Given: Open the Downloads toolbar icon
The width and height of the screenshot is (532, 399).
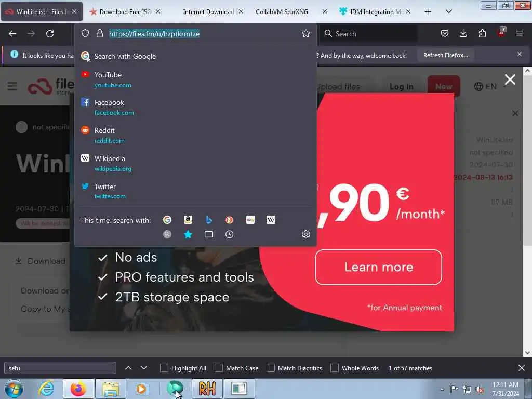Looking at the screenshot, I should point(463,33).
